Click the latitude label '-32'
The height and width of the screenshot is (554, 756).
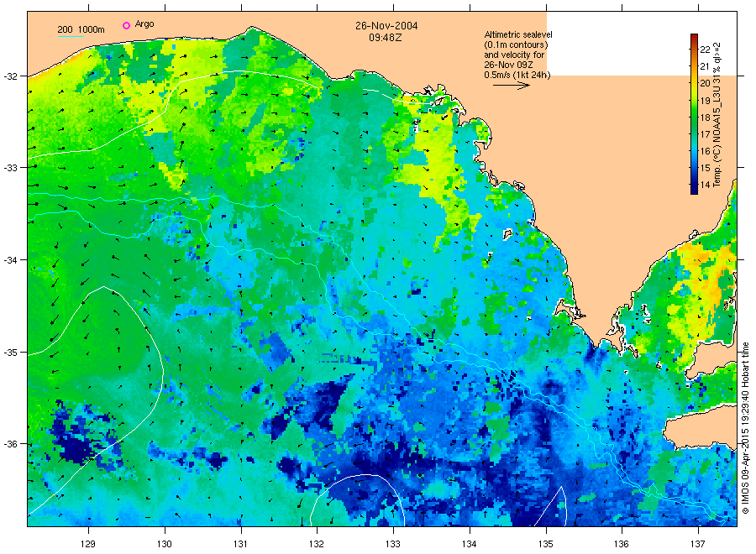[11, 76]
